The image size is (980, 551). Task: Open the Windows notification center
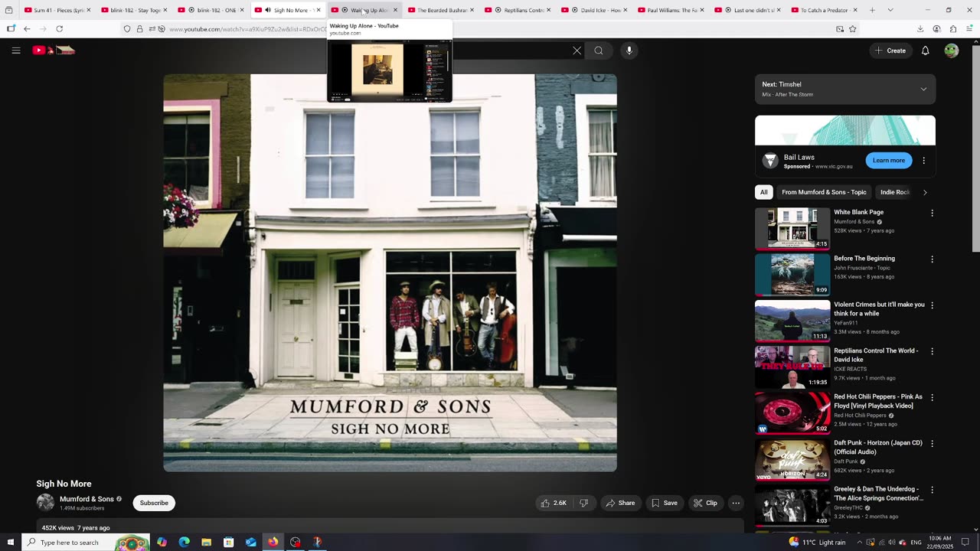[x=965, y=543]
